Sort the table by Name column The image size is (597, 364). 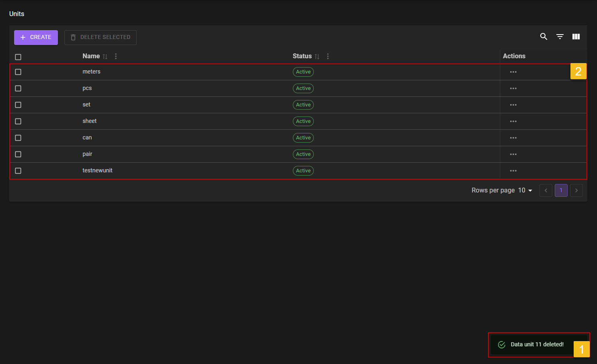(105, 57)
